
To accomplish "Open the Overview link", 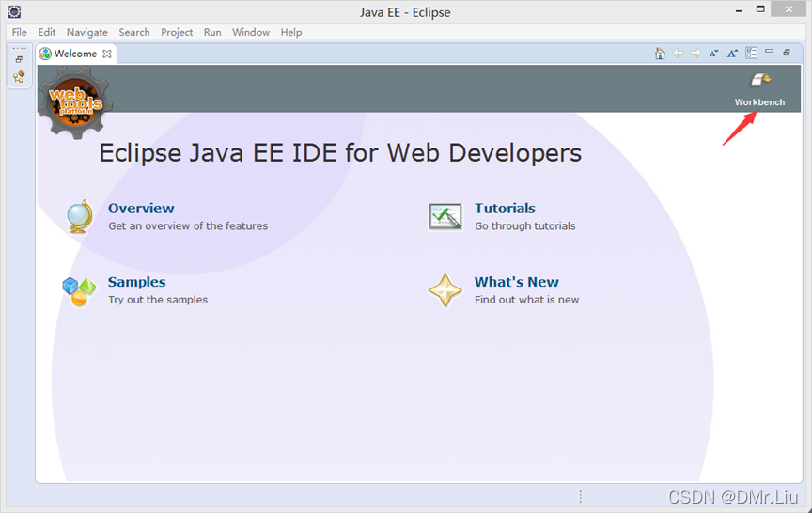I will click(x=141, y=208).
